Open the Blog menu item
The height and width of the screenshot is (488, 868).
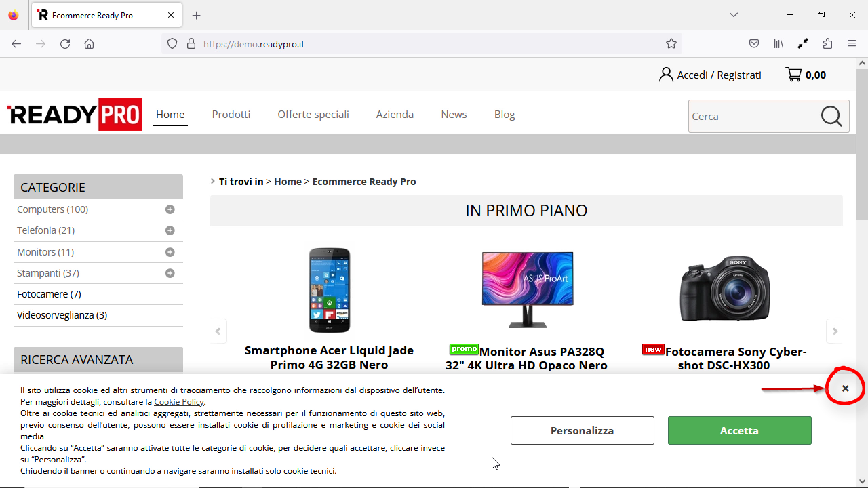505,115
